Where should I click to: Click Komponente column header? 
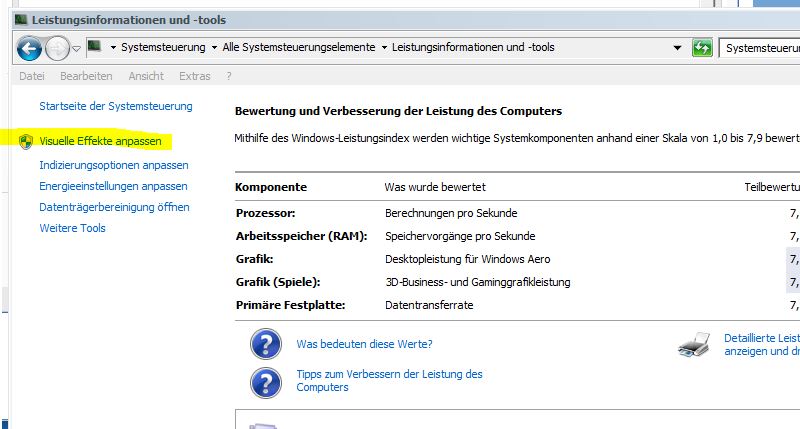tap(271, 187)
